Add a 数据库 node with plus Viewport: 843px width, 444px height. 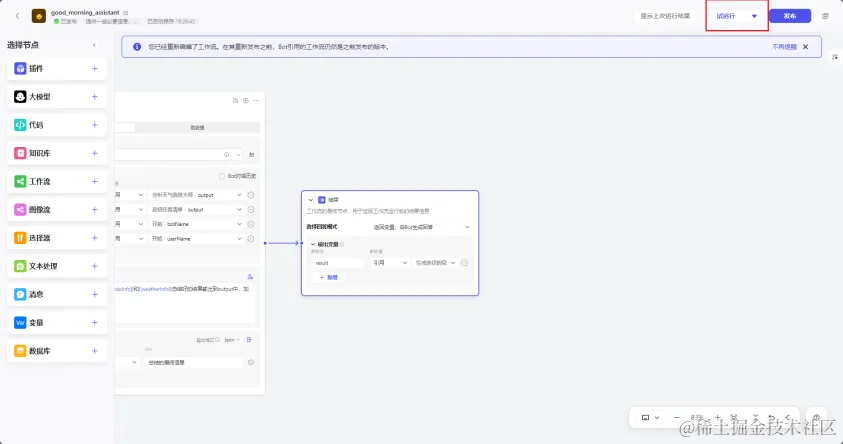pos(95,350)
